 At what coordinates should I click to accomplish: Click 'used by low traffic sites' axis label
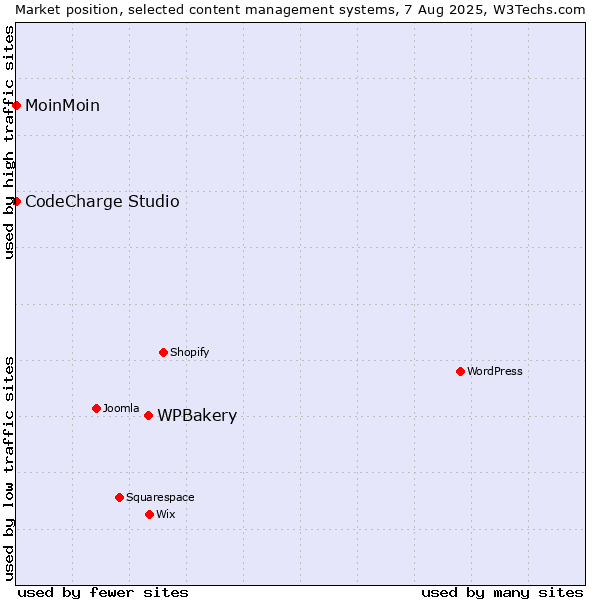8,469
